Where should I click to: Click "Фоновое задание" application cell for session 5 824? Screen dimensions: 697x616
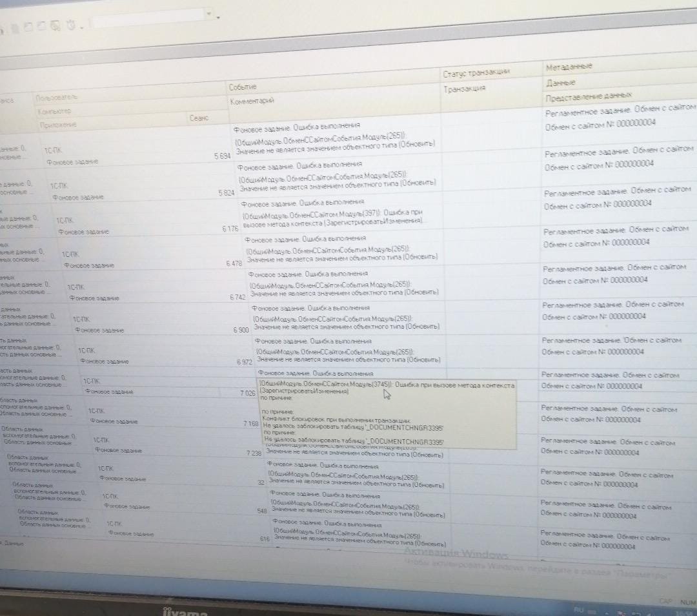click(78, 197)
